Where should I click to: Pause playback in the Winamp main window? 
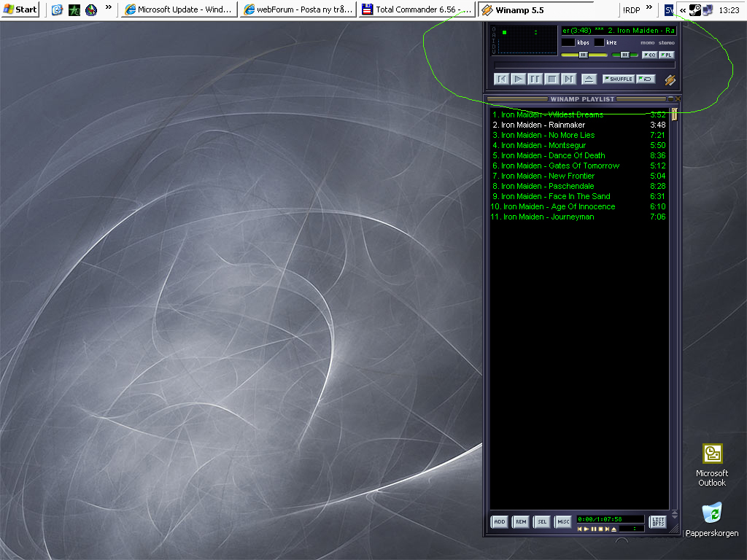535,79
